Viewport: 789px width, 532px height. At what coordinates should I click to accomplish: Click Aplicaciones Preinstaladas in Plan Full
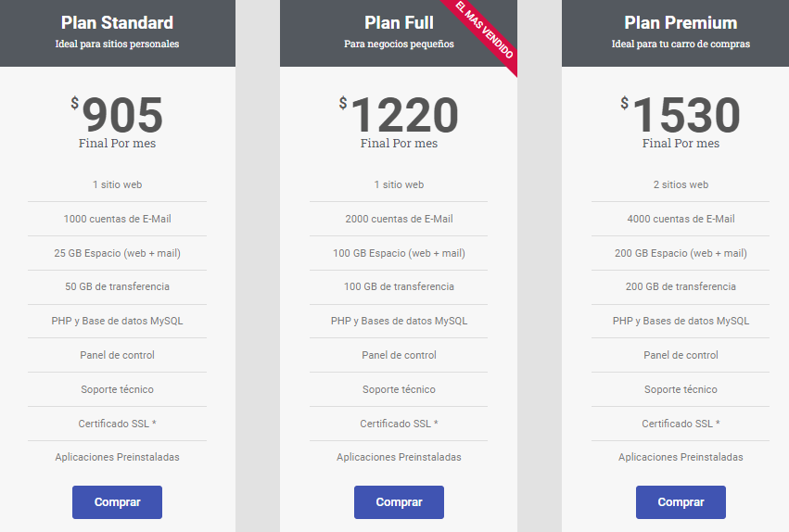pyautogui.click(x=399, y=457)
